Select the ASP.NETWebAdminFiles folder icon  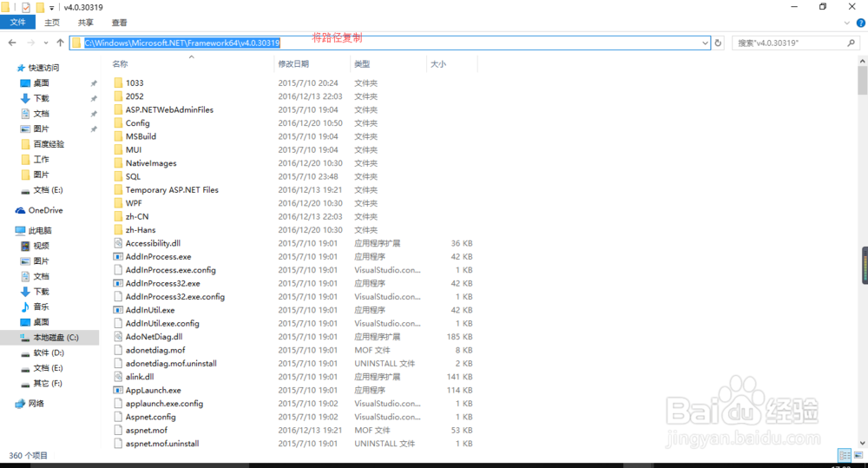[x=118, y=109]
